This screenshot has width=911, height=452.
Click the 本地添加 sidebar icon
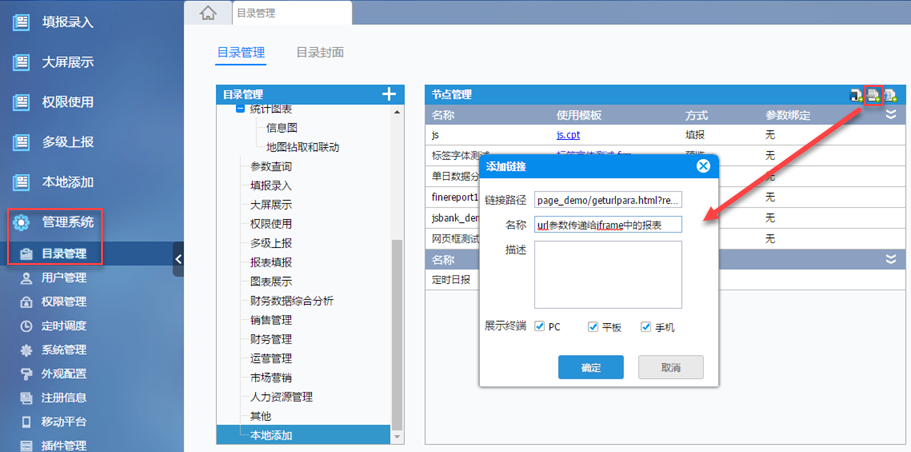pos(21,182)
